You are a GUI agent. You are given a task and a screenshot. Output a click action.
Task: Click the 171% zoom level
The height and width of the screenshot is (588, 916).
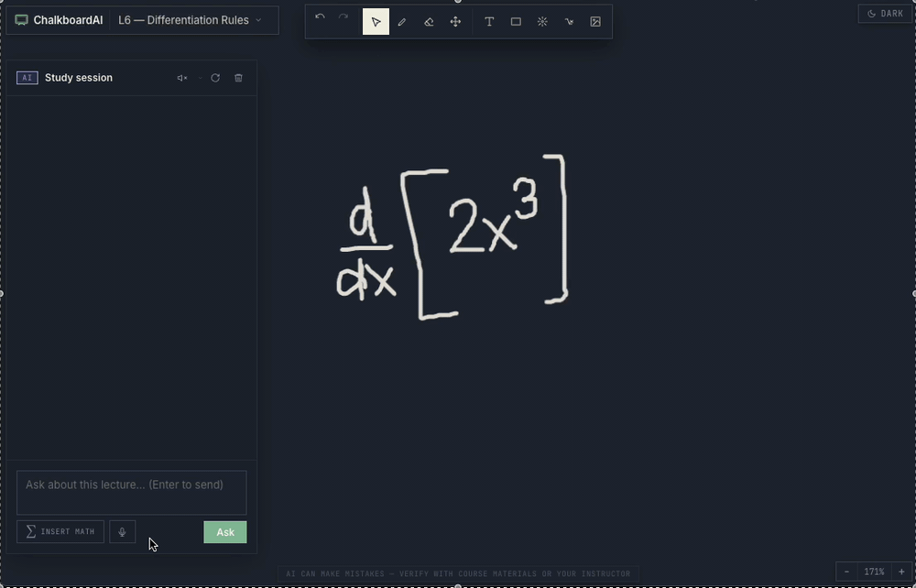tap(874, 572)
